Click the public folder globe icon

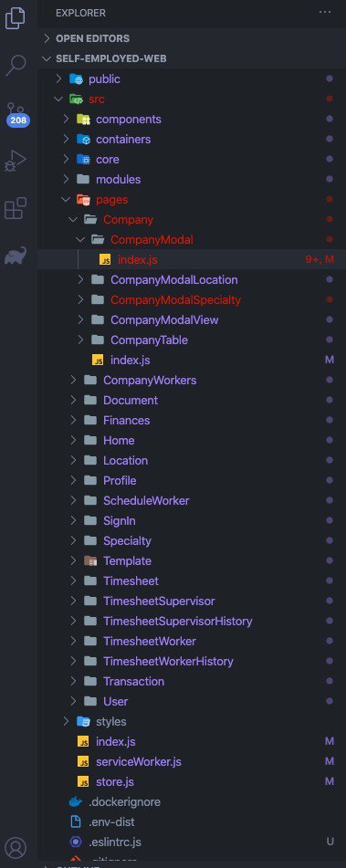pos(76,79)
